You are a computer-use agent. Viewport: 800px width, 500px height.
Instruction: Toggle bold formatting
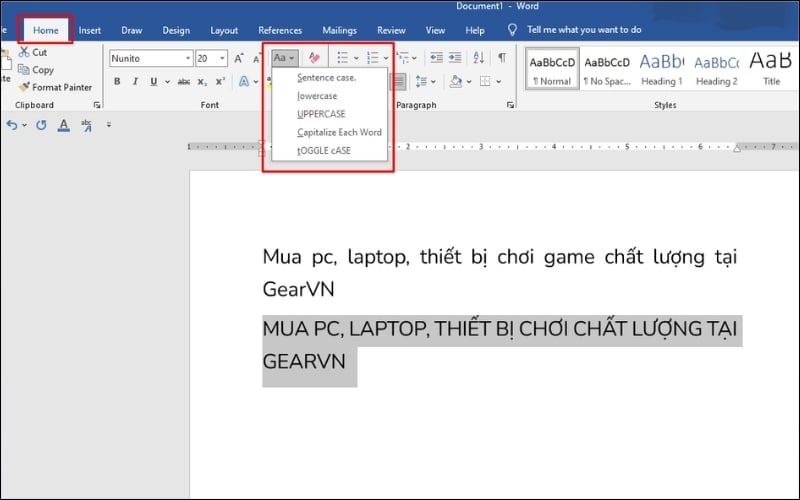click(x=117, y=82)
